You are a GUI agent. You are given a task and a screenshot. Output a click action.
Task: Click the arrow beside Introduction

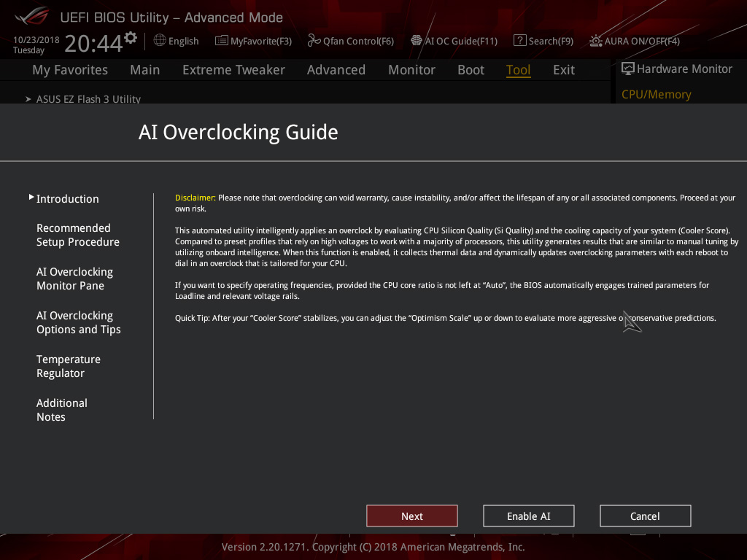[x=31, y=197]
